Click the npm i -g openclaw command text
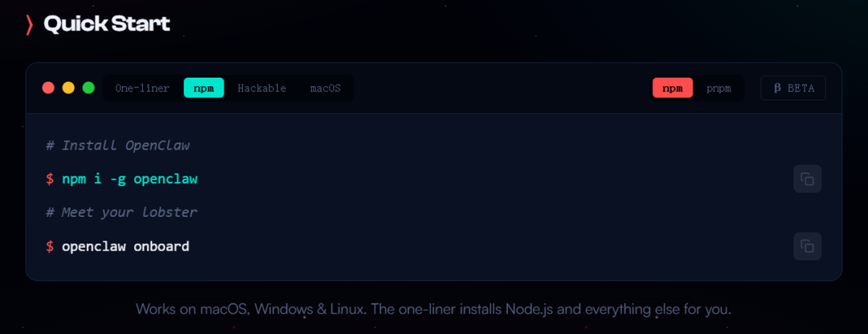This screenshot has height=334, width=868. (129, 179)
